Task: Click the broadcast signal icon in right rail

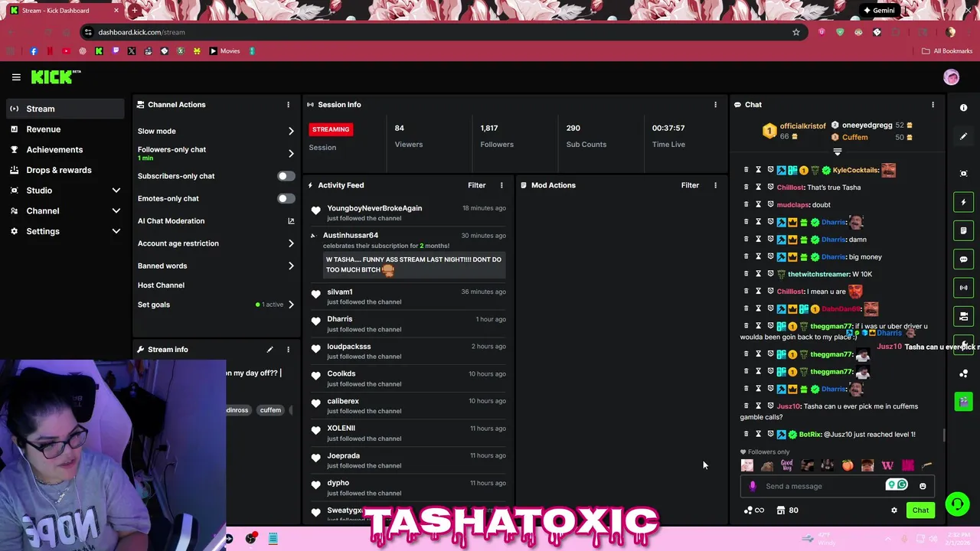Action: click(x=963, y=288)
